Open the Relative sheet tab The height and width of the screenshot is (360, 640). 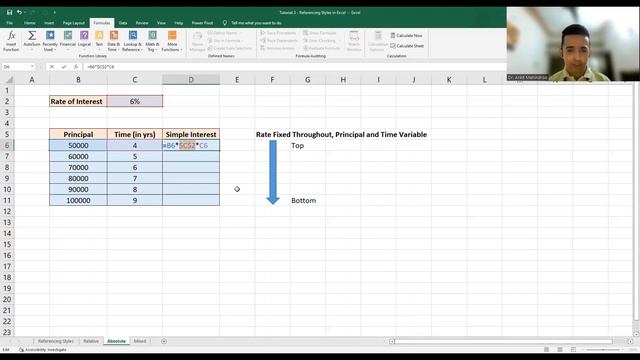pos(91,341)
